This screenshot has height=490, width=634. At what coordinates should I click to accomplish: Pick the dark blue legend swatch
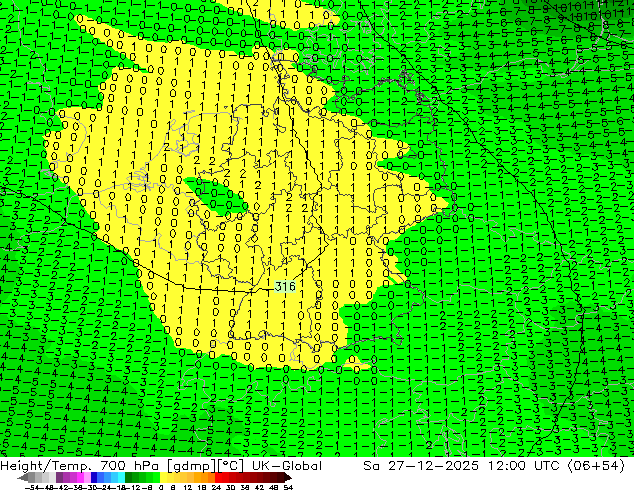(x=94, y=477)
